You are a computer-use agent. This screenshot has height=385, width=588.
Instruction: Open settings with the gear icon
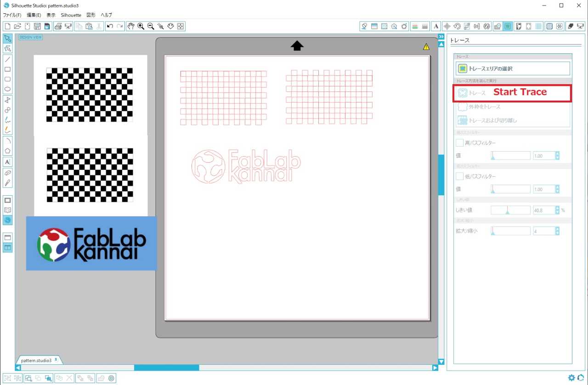pos(571,378)
